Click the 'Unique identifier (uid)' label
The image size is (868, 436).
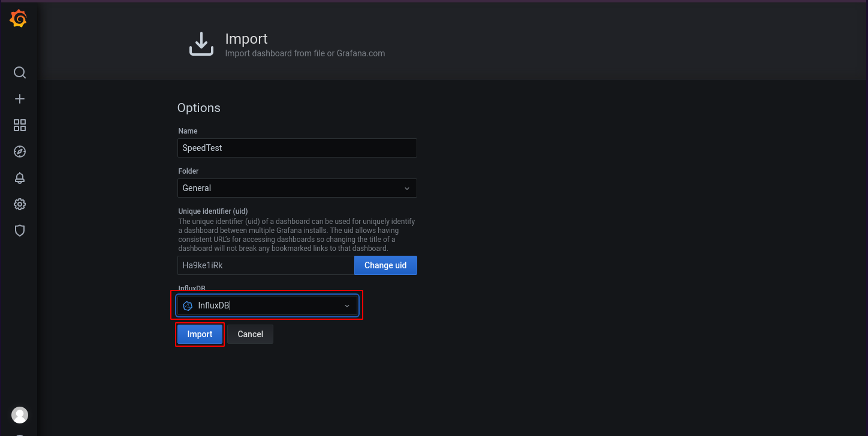pos(213,211)
